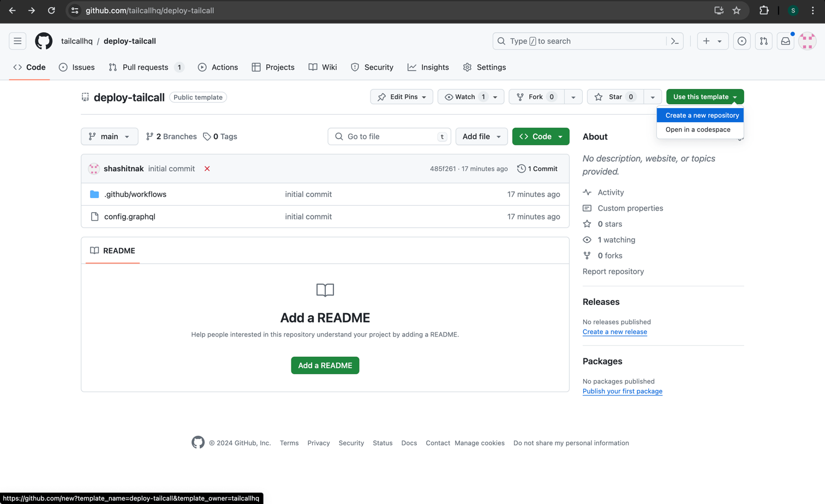Open the main branch selector dropdown
The width and height of the screenshot is (825, 504).
click(x=109, y=136)
